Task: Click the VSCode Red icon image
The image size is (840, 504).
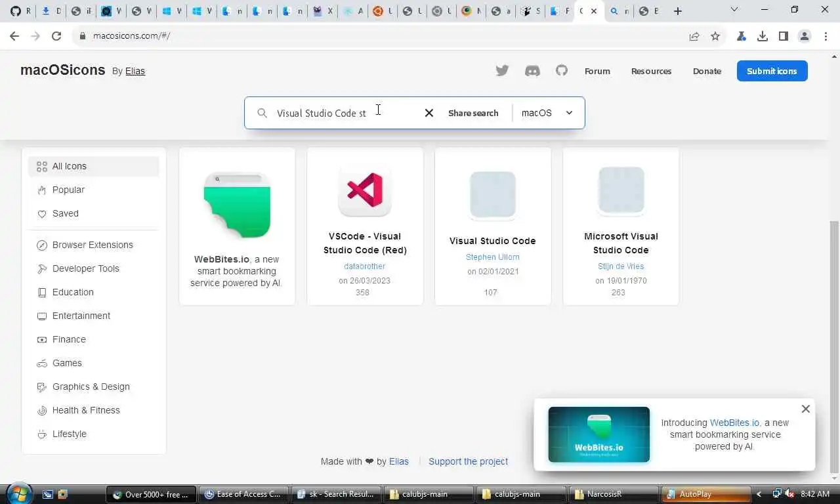Action: [x=365, y=190]
